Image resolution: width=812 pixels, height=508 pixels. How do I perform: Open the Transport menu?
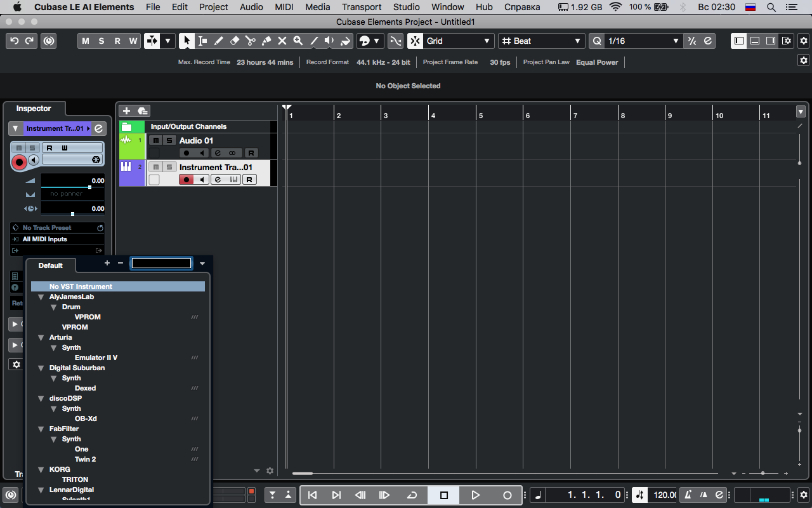pyautogui.click(x=362, y=7)
